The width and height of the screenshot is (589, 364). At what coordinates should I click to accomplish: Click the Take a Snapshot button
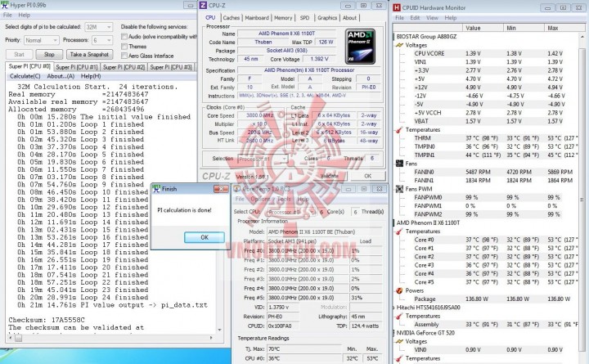point(89,55)
